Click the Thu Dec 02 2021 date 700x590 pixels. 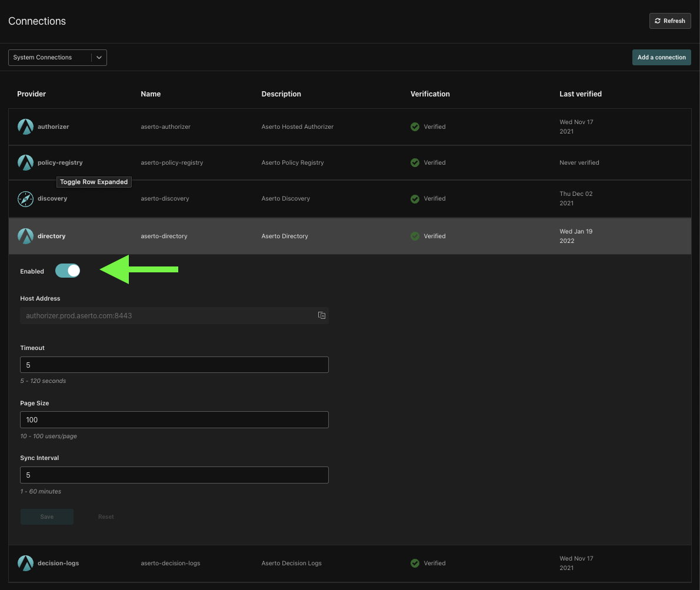pos(576,199)
